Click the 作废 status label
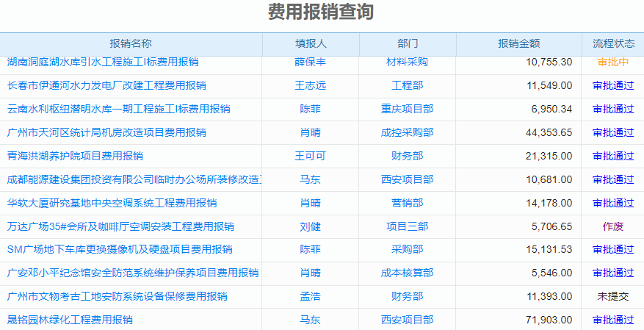The height and width of the screenshot is (330, 644). tap(612, 226)
